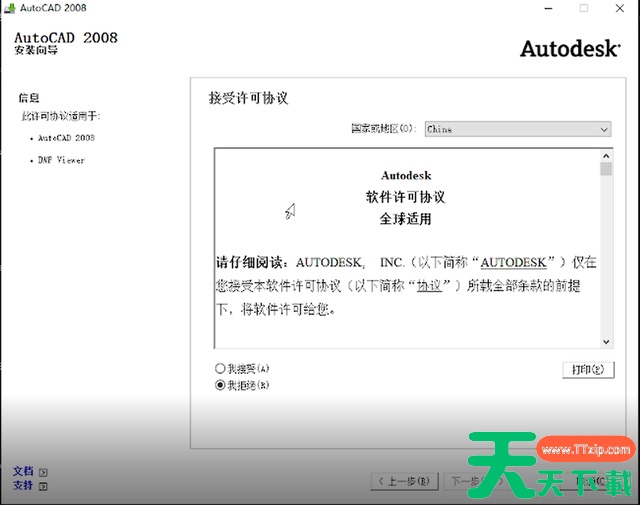640x505 pixels.
Task: Click the license text scroll-up arrow
Action: click(x=606, y=156)
